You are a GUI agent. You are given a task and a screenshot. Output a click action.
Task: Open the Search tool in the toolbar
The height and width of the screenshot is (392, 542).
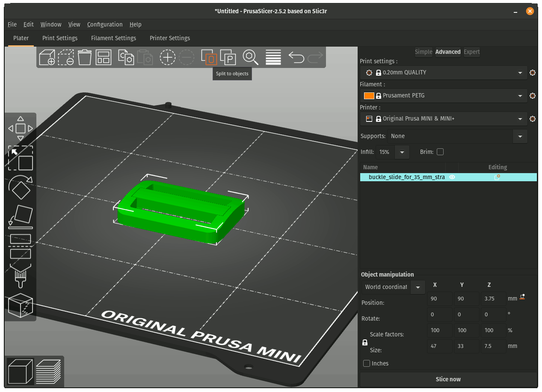point(250,57)
